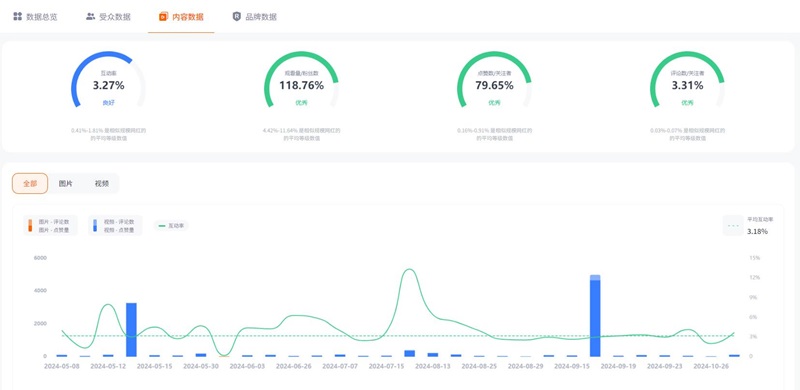Click the green 互动率 legend line swatch

click(162, 226)
